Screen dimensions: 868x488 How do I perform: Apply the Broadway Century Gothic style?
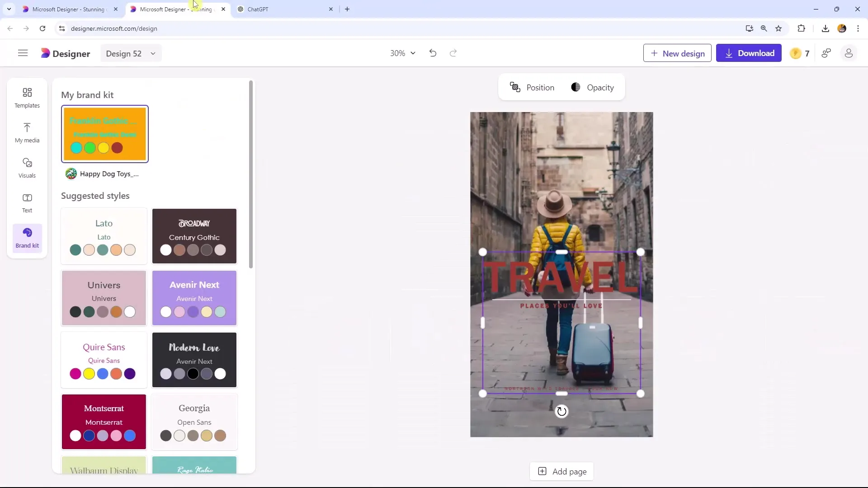[x=194, y=236]
